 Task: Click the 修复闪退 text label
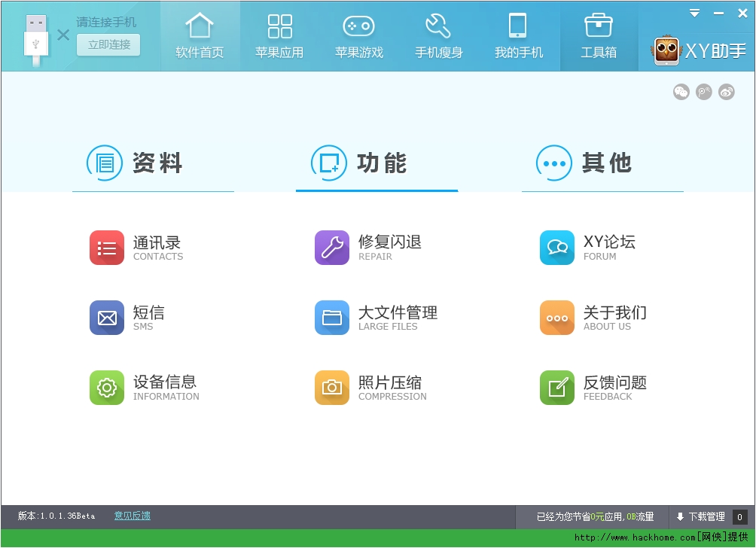pos(390,242)
